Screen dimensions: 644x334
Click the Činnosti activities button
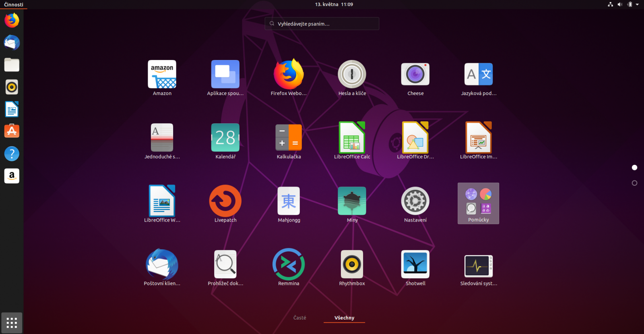click(x=14, y=4)
